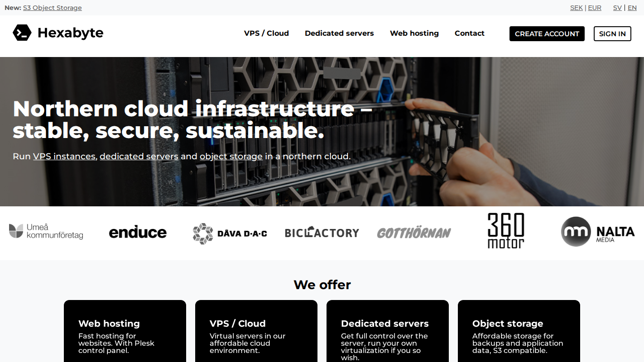Viewport: 644px width, 362px height.
Task: Switch currency to EUR
Action: (x=595, y=8)
